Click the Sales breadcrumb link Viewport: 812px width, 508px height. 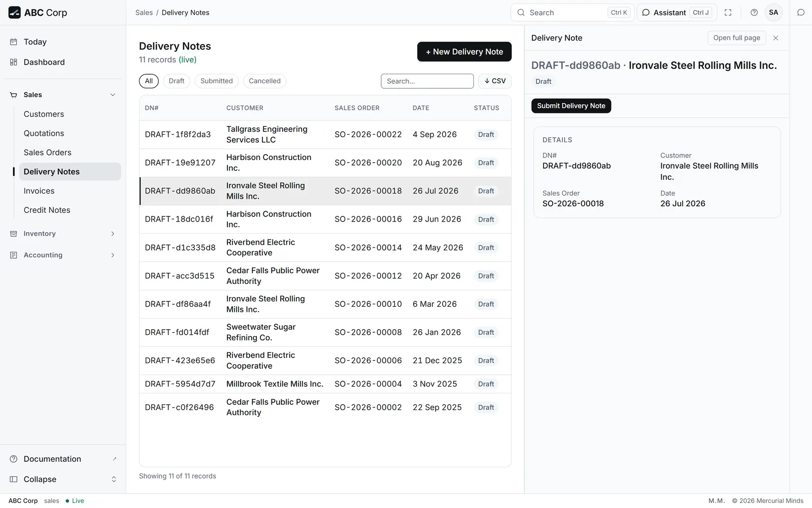144,13
